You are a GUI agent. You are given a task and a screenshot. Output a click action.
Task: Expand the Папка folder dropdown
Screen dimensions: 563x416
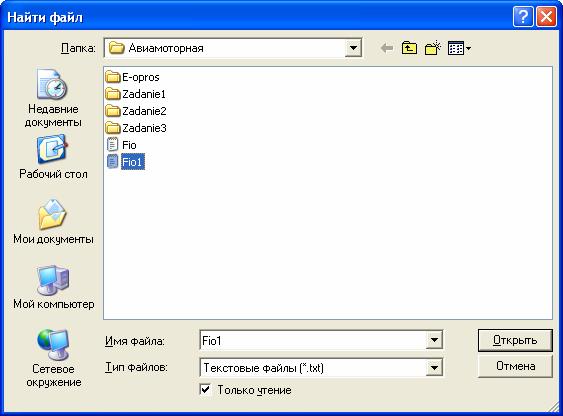coord(353,48)
